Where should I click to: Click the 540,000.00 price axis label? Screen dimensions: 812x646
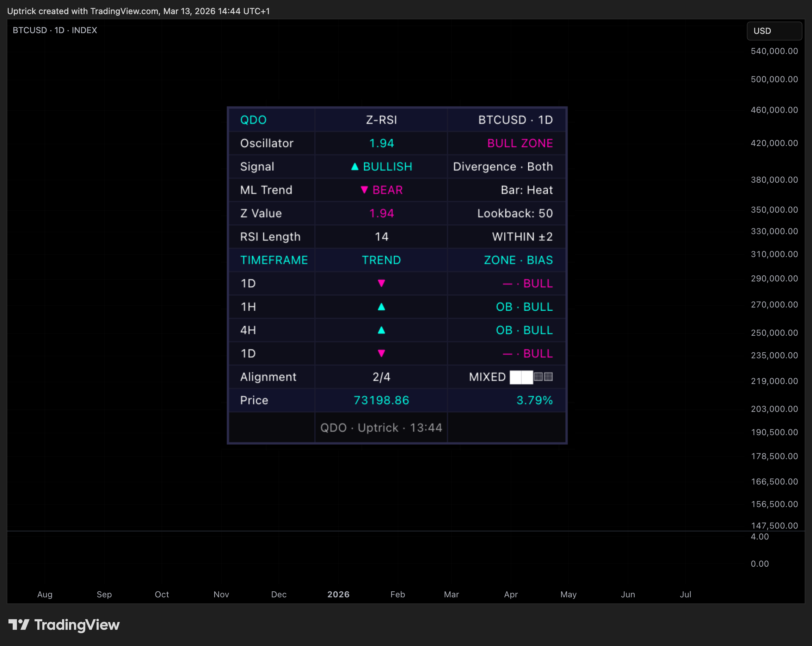tap(774, 51)
